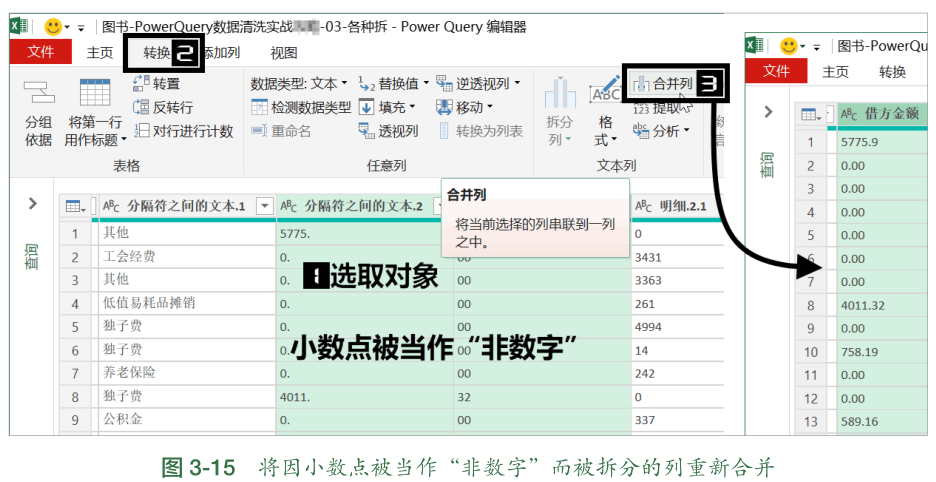The width and height of the screenshot is (936, 482).
Task: Click the 透视列 command
Action: click(x=388, y=131)
